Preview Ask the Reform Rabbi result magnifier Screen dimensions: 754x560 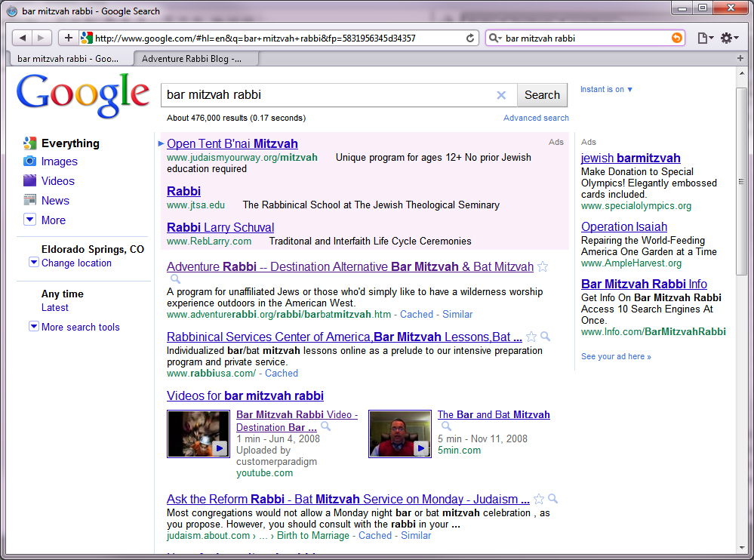click(553, 499)
